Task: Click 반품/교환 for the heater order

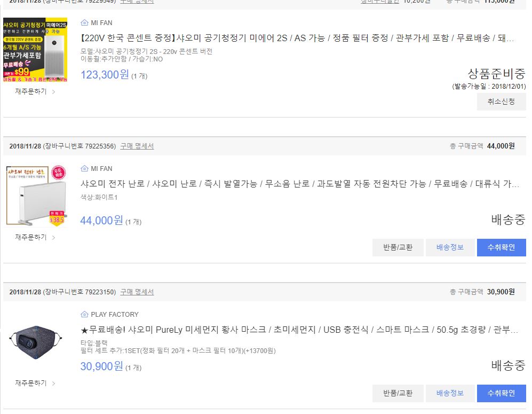Action: 398,247
